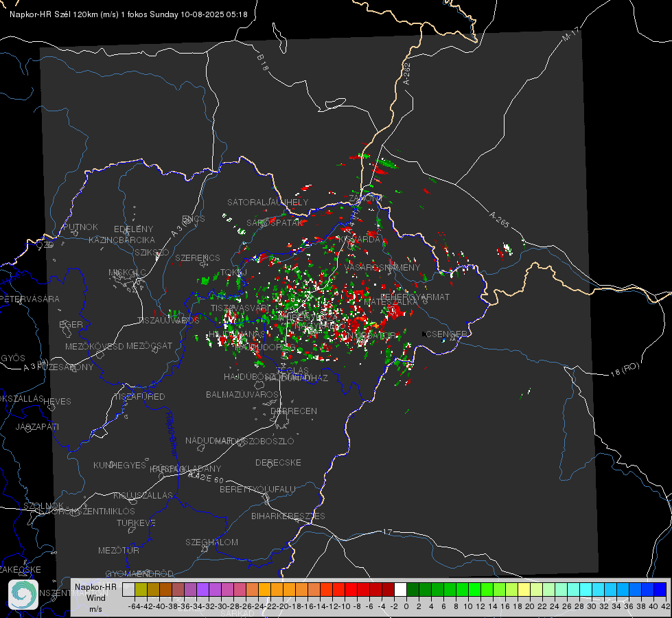672x618 pixels.
Task: Click the DEBRECEN city label
Action: 294,411
